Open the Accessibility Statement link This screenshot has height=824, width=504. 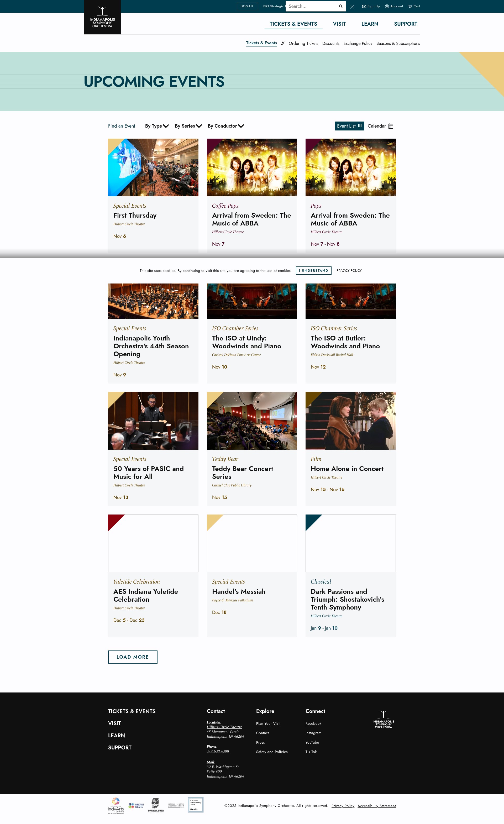377,806
